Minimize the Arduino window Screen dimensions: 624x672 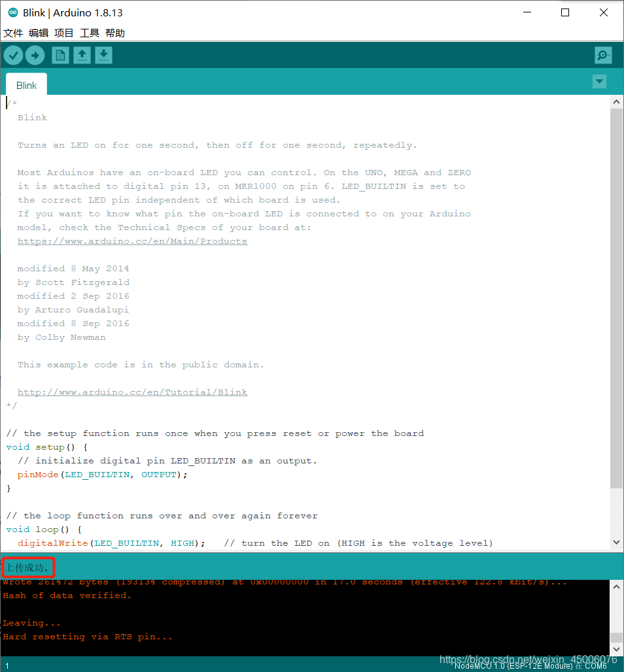tap(527, 12)
